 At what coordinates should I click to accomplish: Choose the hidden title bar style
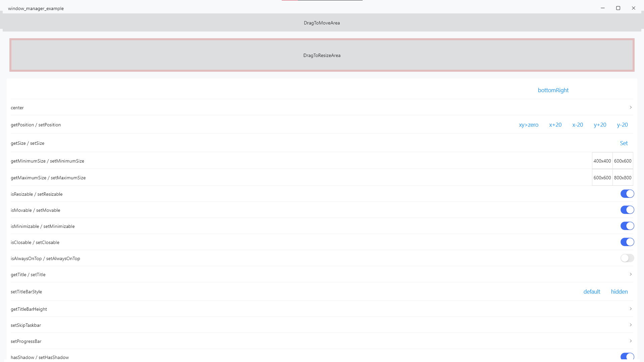(619, 292)
